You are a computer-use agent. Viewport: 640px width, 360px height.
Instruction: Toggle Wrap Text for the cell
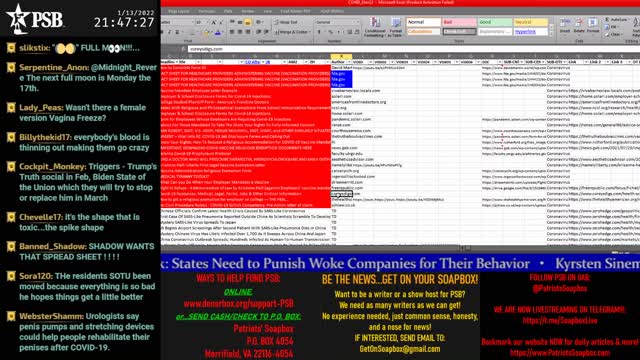[286, 22]
